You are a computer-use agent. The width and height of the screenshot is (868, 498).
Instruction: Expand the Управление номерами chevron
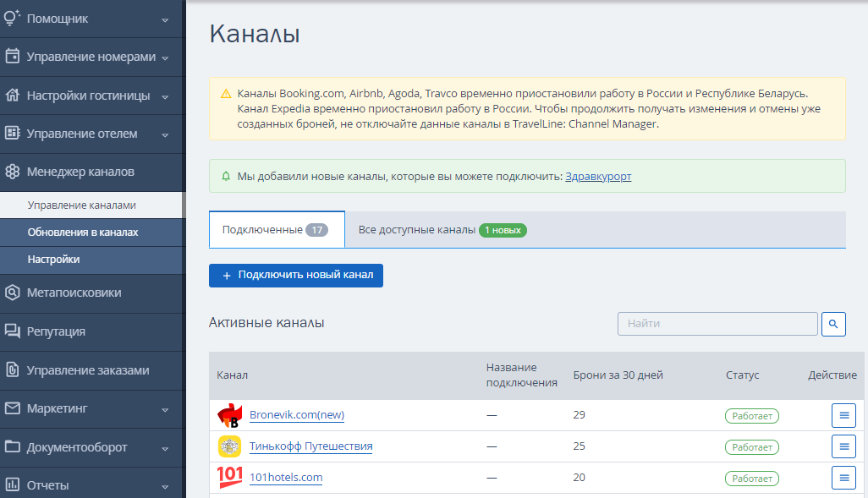click(x=165, y=58)
